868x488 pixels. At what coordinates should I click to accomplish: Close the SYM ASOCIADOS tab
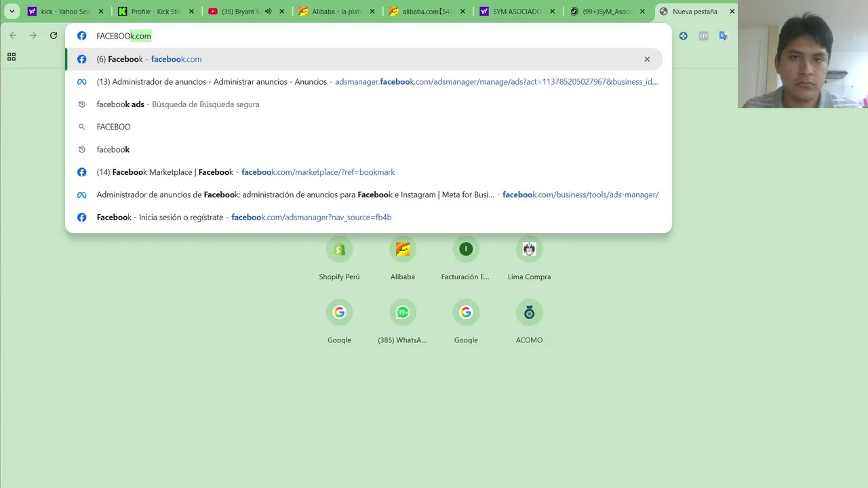pyautogui.click(x=552, y=12)
